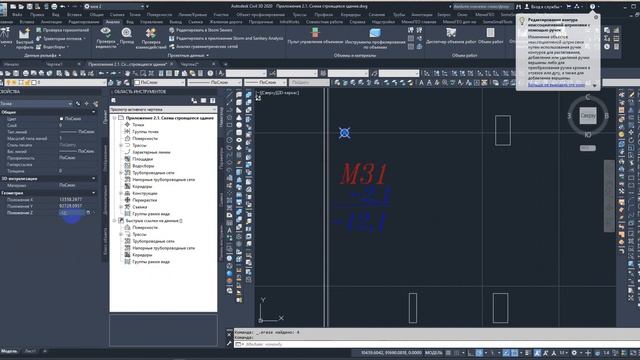Select Поверхности under the drawing
The width and height of the screenshot is (640, 360).
tap(145, 138)
